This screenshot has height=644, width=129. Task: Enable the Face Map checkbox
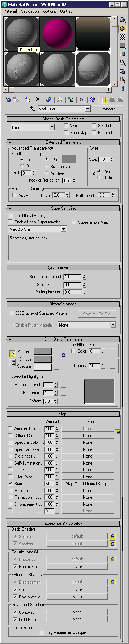pos(66,132)
